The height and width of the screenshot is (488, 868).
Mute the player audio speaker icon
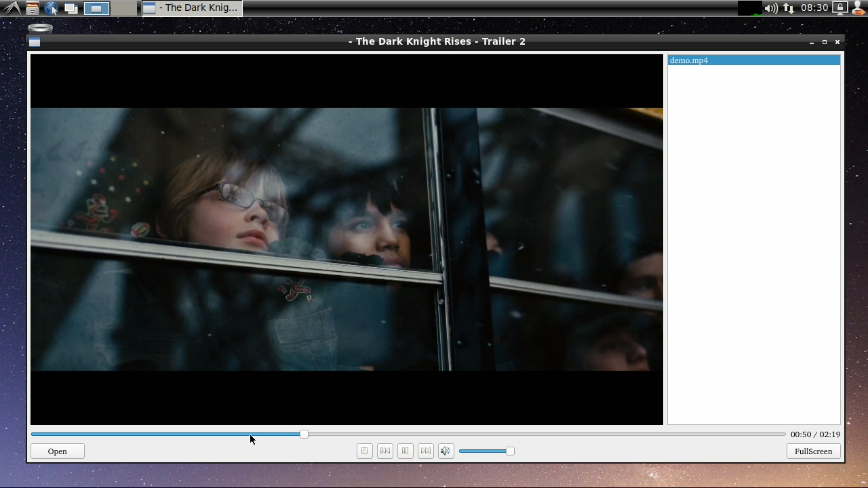pyautogui.click(x=446, y=451)
